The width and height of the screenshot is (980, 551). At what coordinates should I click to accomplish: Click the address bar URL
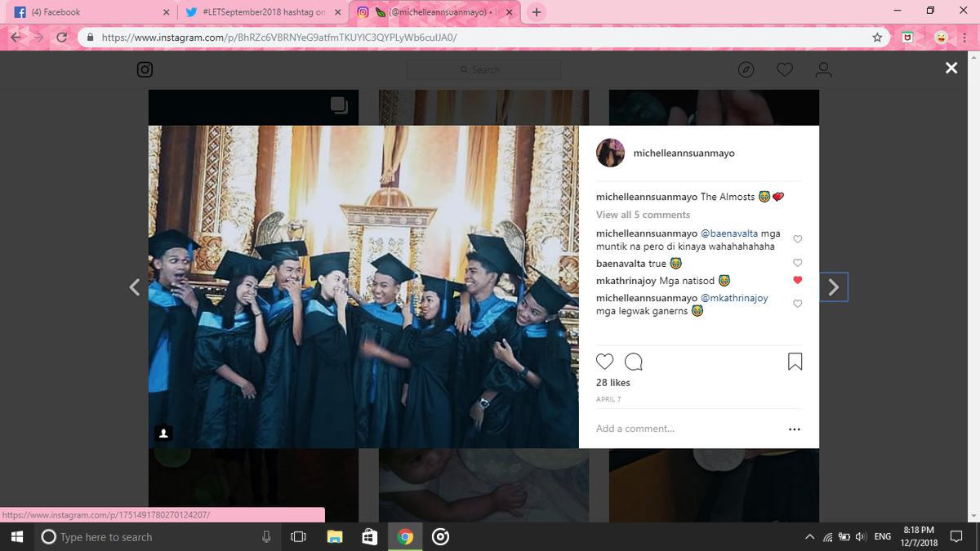click(x=279, y=38)
